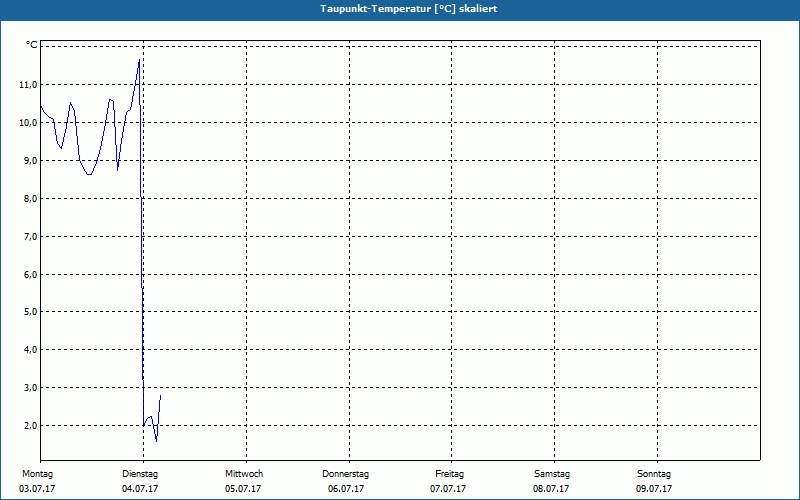Viewport: 800px width, 500px height.
Task: Click the 11,0 value on the y-axis
Action: (x=28, y=85)
